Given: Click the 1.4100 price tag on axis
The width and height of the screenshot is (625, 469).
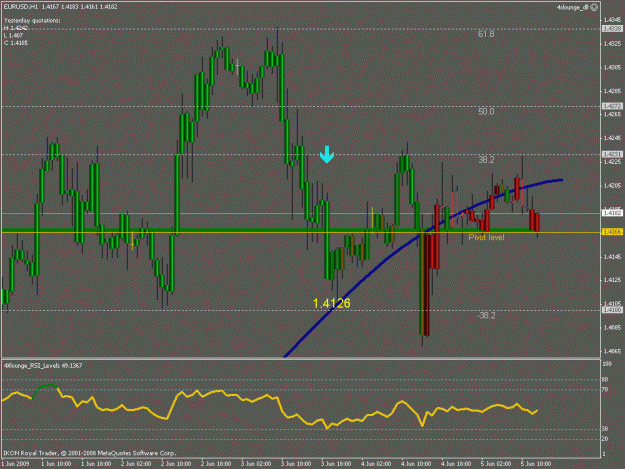Looking at the screenshot, I should click(x=612, y=310).
